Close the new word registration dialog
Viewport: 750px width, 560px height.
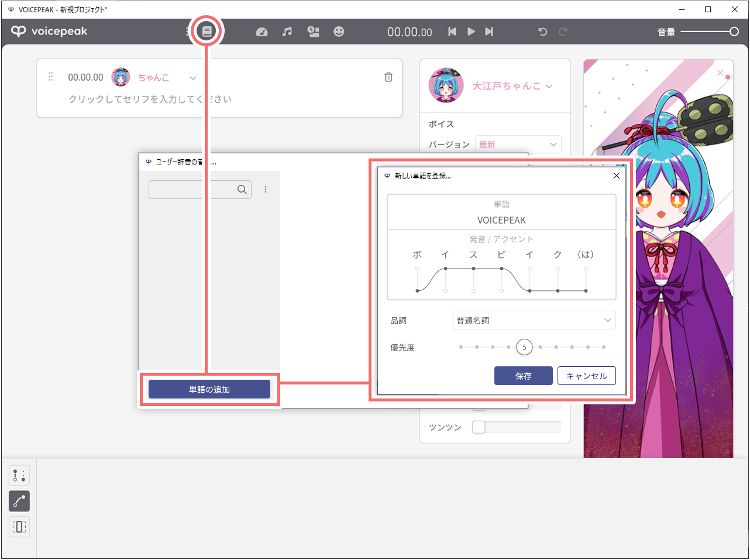pos(616,176)
